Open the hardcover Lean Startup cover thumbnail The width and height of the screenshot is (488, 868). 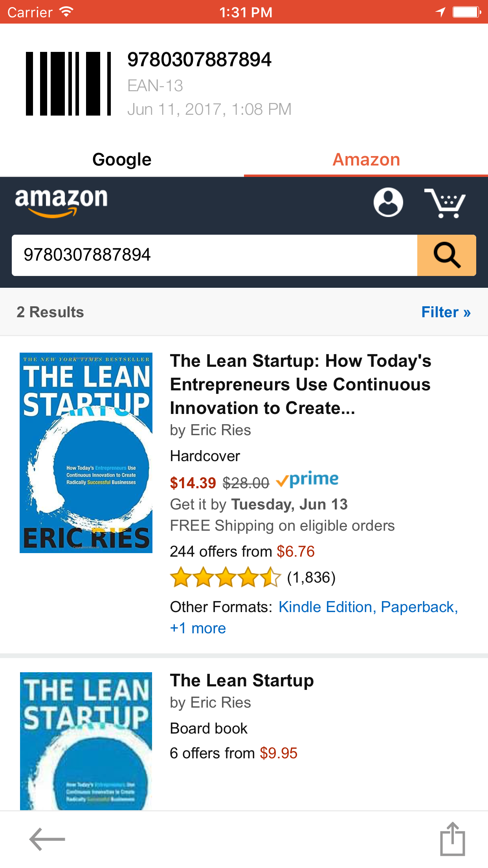click(86, 452)
